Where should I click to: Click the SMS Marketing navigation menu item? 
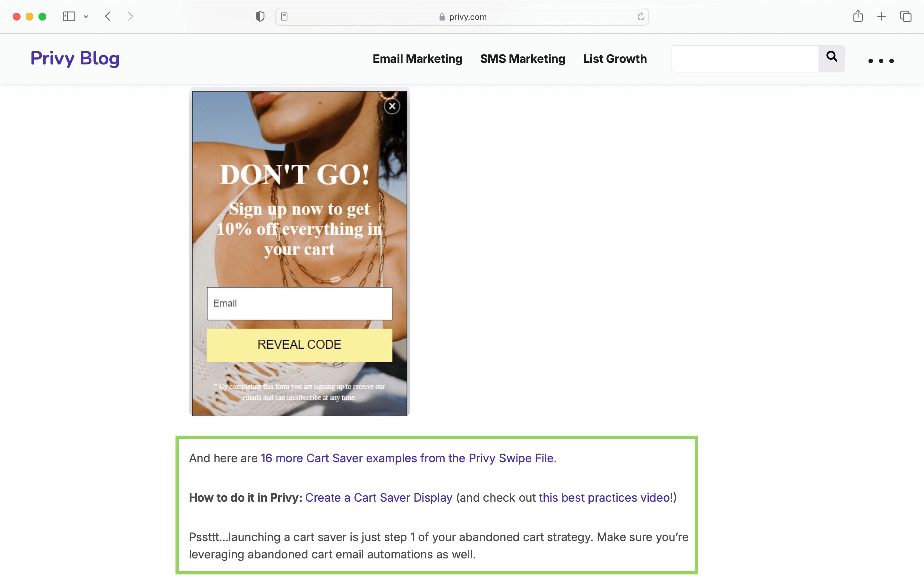coord(523,58)
